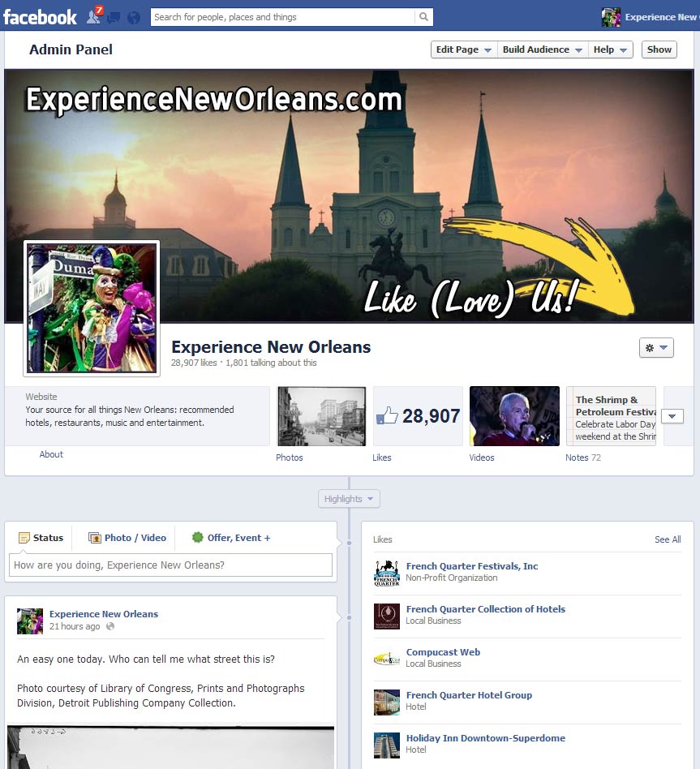Click the Photo / Video icon
The height and width of the screenshot is (769, 700).
click(x=95, y=538)
